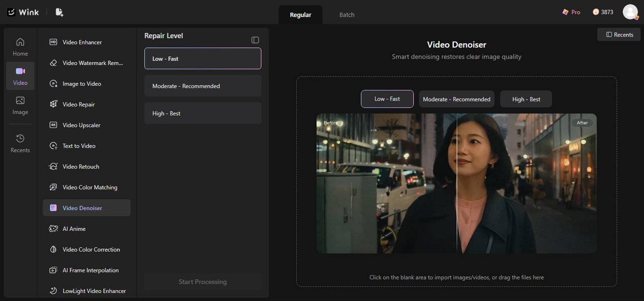Collapse the Repair Level panel icon
The height and width of the screenshot is (301, 644).
[255, 40]
